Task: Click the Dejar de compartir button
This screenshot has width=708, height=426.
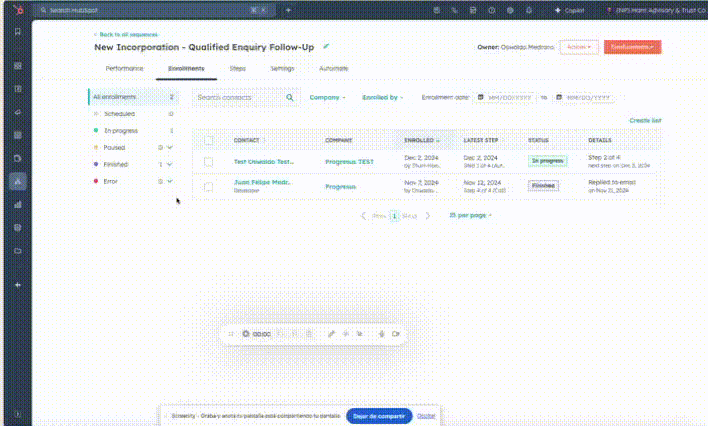Action: (378, 415)
